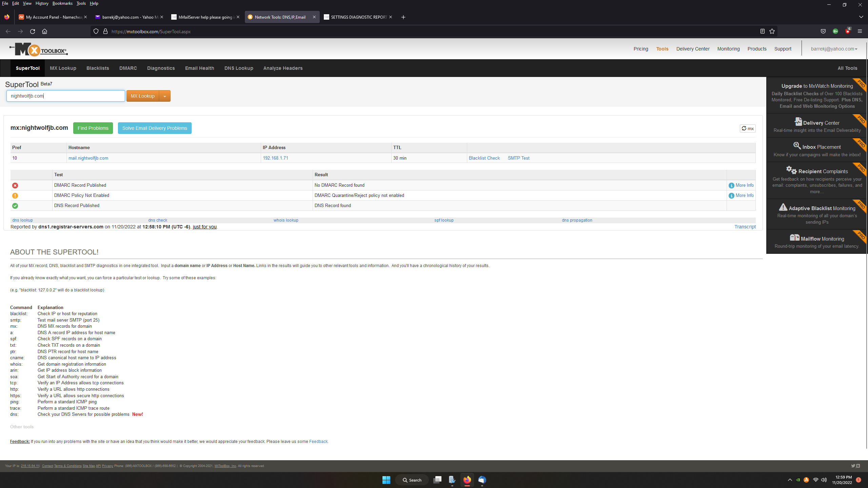Open the mail.nightwolfjb.com hostname link

88,158
